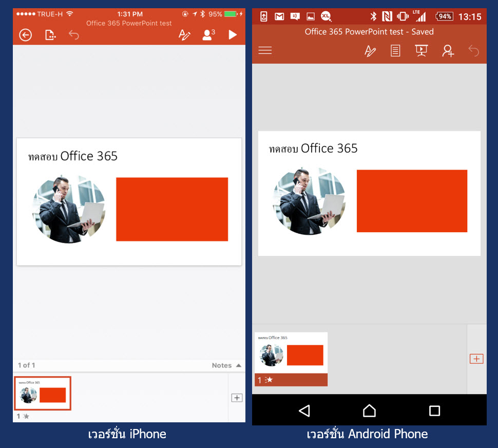
Task: Tap the vibrate mode icon on Android
Action: click(403, 16)
